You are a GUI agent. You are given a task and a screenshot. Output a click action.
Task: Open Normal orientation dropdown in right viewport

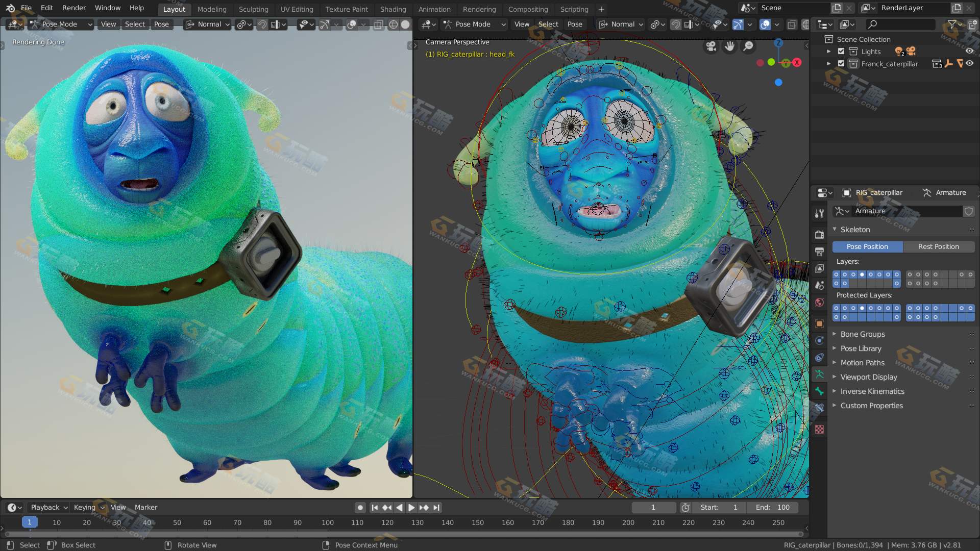point(621,24)
